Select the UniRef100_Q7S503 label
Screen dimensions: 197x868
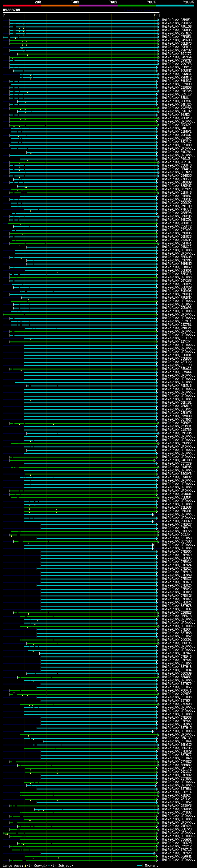tap(177, 704)
